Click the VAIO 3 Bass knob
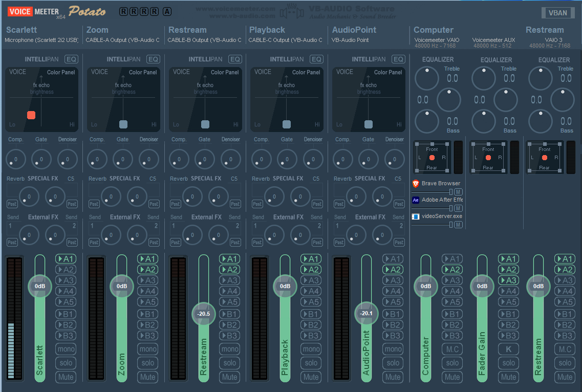The image size is (582, 392). [541, 121]
